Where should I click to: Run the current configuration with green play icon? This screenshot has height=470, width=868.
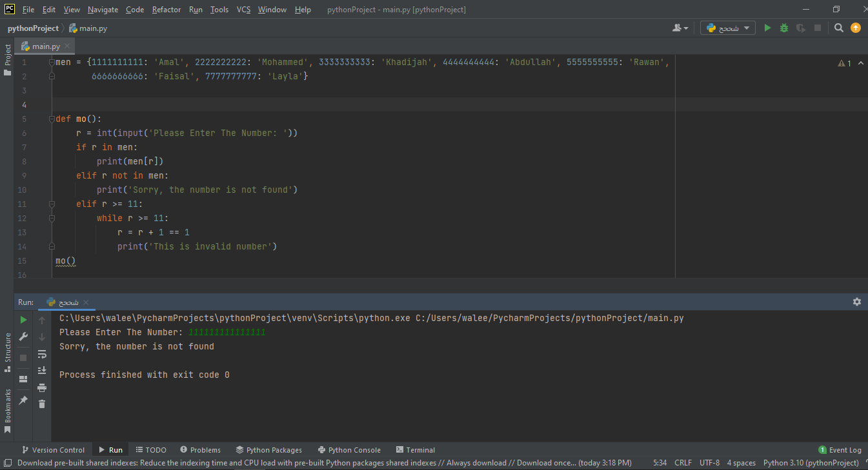[767, 28]
